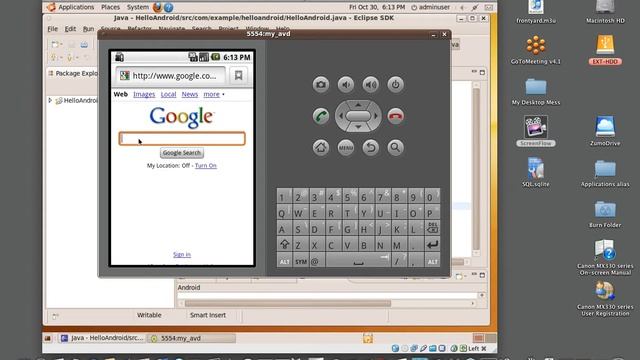Click the Google search input field
640x360 pixels.
182,139
